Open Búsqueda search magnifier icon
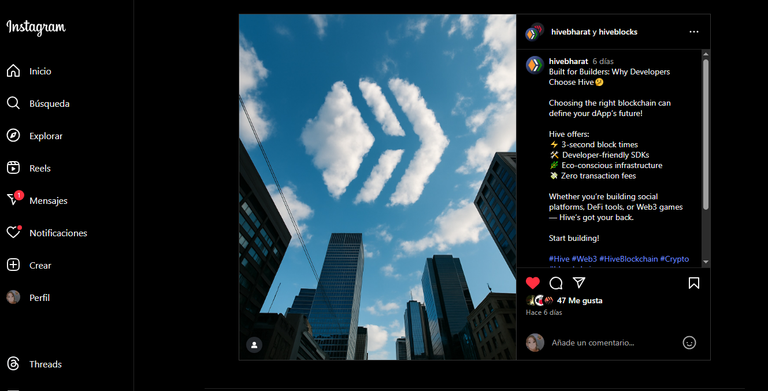 13,103
